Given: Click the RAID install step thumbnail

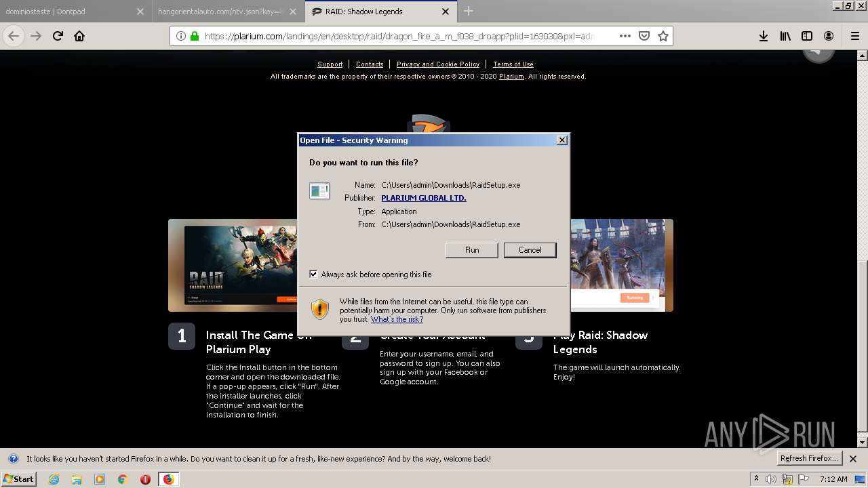Looking at the screenshot, I should (x=233, y=265).
